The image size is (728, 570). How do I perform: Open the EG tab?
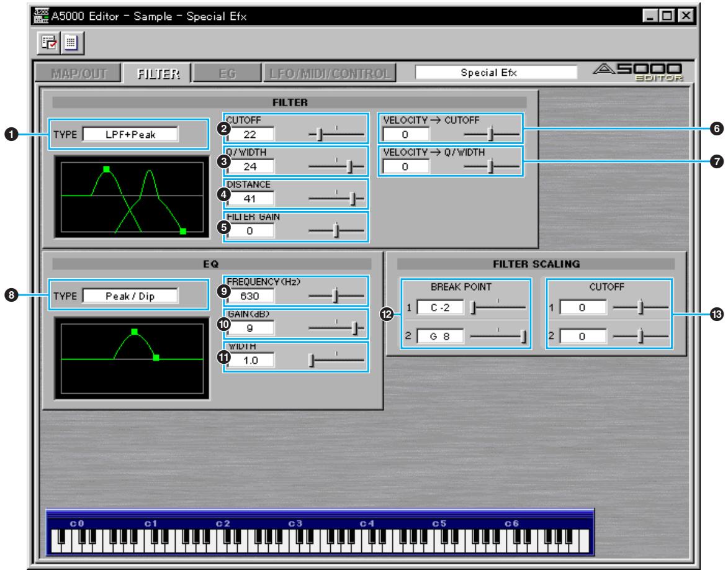[x=227, y=73]
